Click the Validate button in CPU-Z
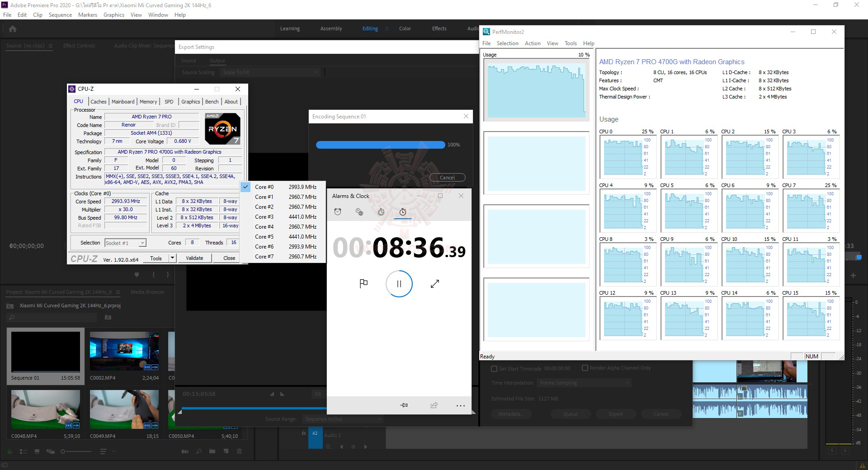This screenshot has width=868, height=470. point(194,258)
